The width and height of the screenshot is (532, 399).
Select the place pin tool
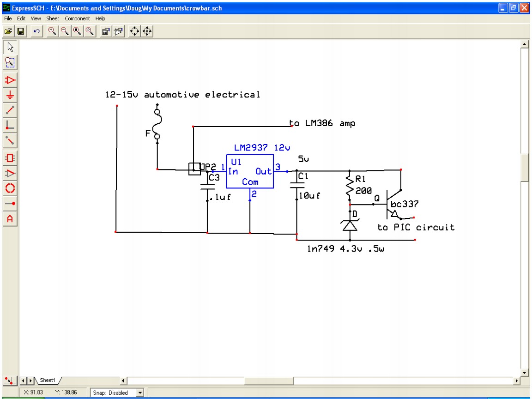point(10,204)
